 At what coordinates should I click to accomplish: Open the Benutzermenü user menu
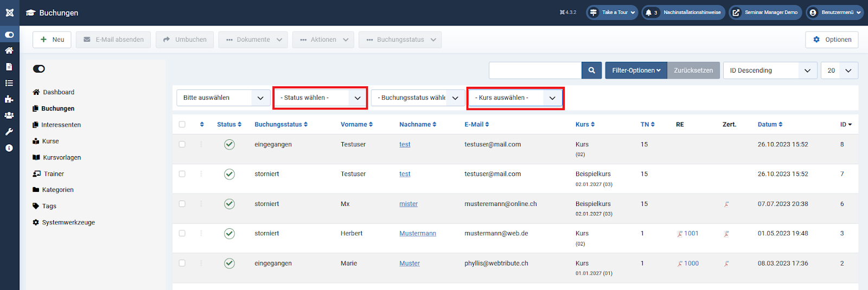(834, 12)
